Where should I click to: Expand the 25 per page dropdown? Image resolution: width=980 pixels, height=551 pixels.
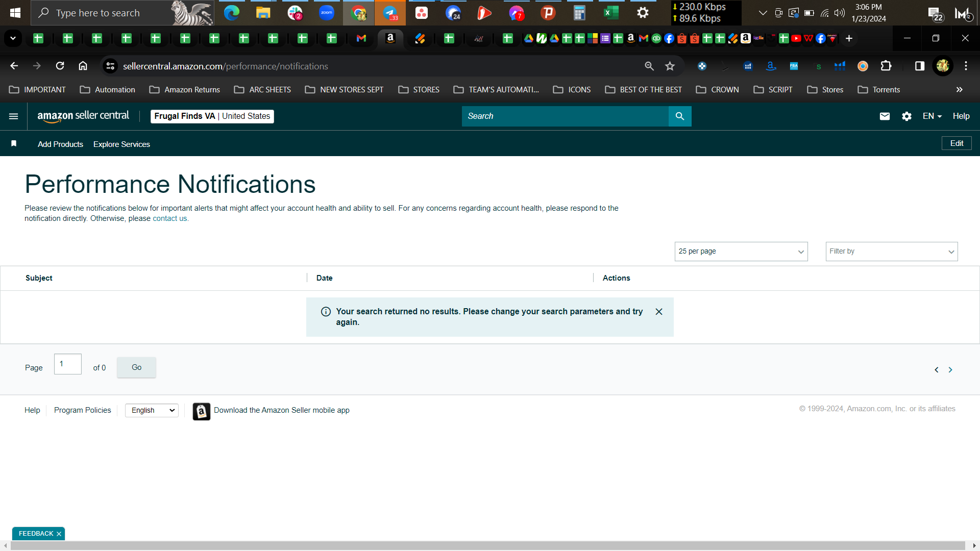click(x=741, y=252)
